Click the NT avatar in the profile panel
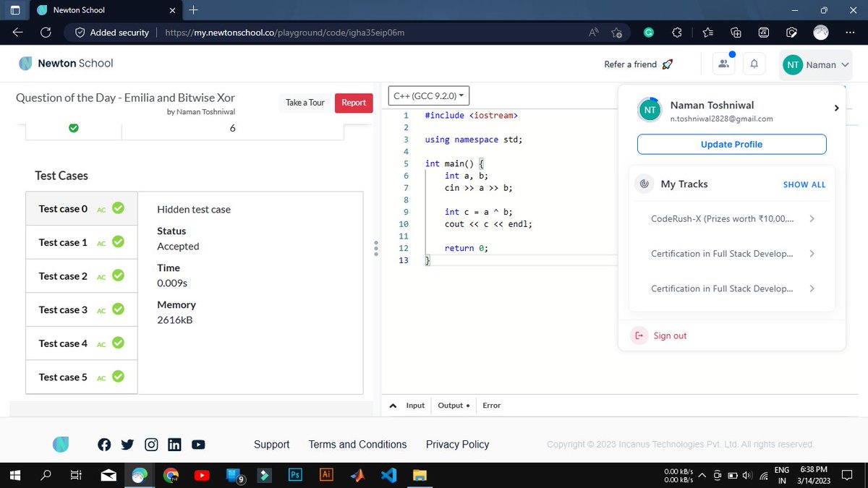 (650, 110)
